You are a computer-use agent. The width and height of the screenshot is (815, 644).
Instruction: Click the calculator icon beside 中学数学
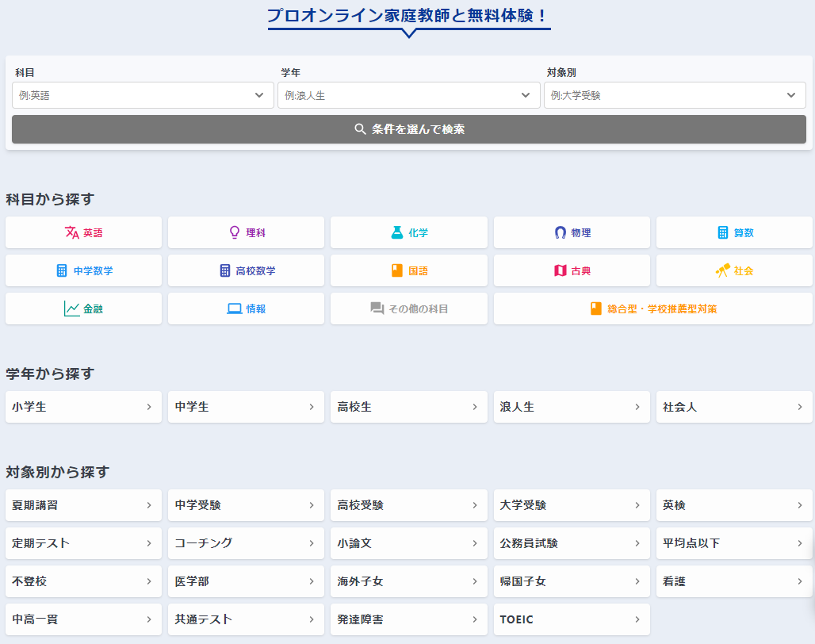(x=61, y=270)
